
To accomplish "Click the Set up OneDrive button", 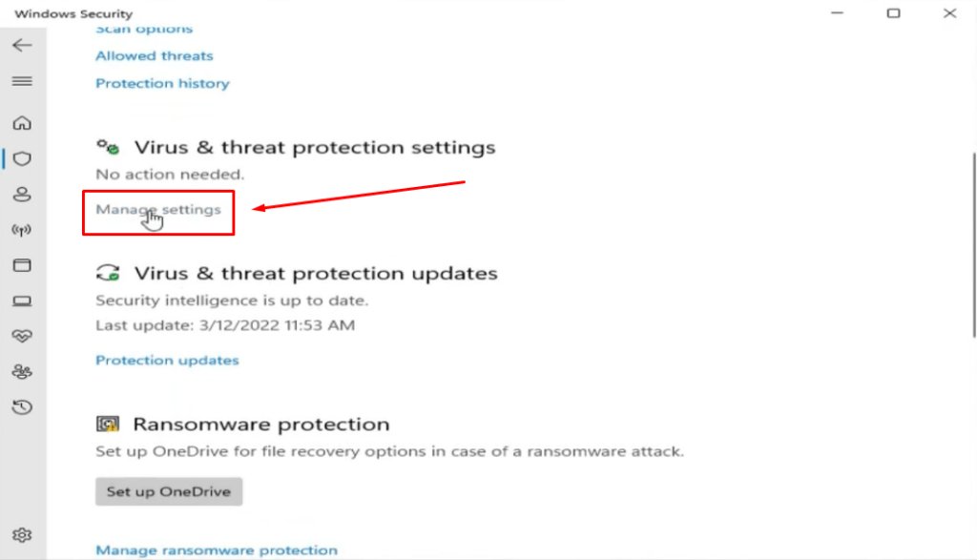I will pos(169,491).
